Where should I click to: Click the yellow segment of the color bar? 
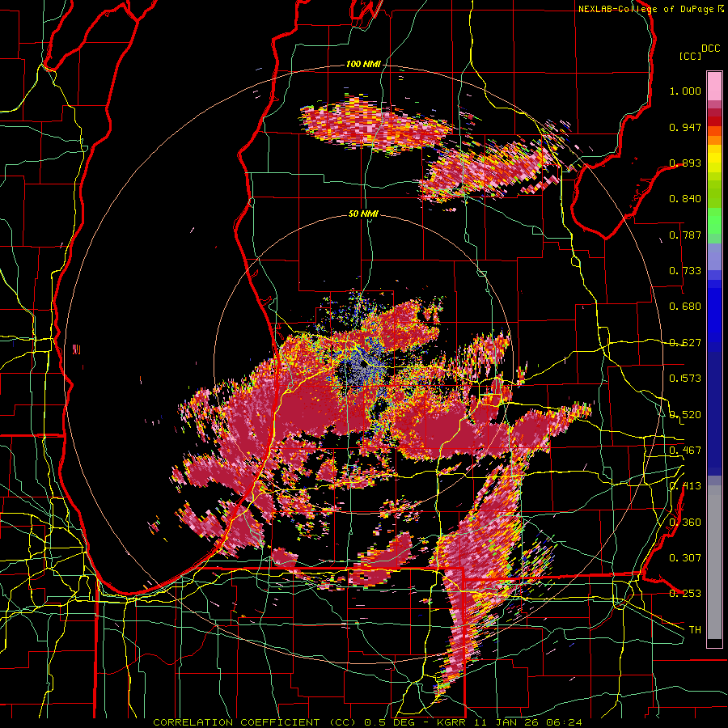714,159
